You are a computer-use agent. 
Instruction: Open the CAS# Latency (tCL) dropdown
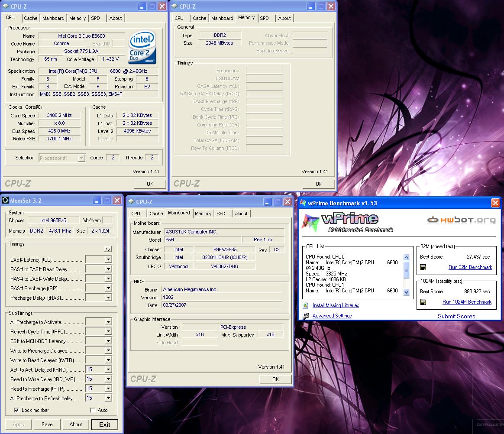click(x=108, y=259)
